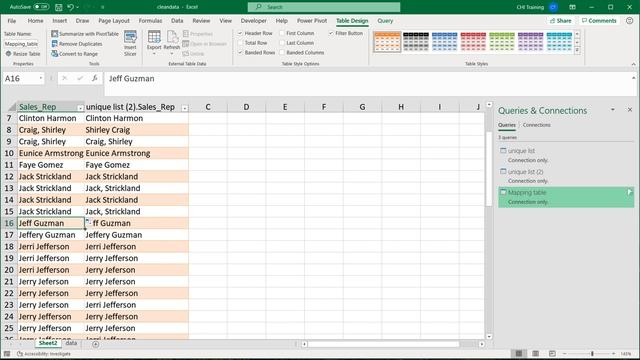The height and width of the screenshot is (360, 640).
Task: Open Summarize with PivotTable
Action: 85,34
